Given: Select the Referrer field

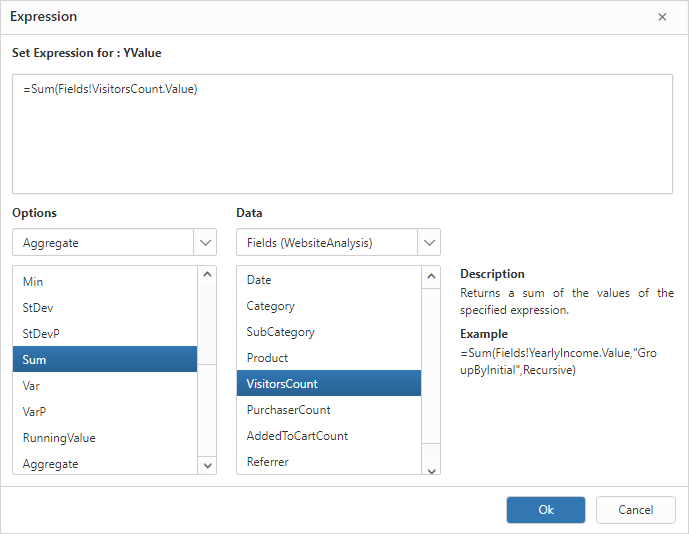Looking at the screenshot, I should click(329, 461).
